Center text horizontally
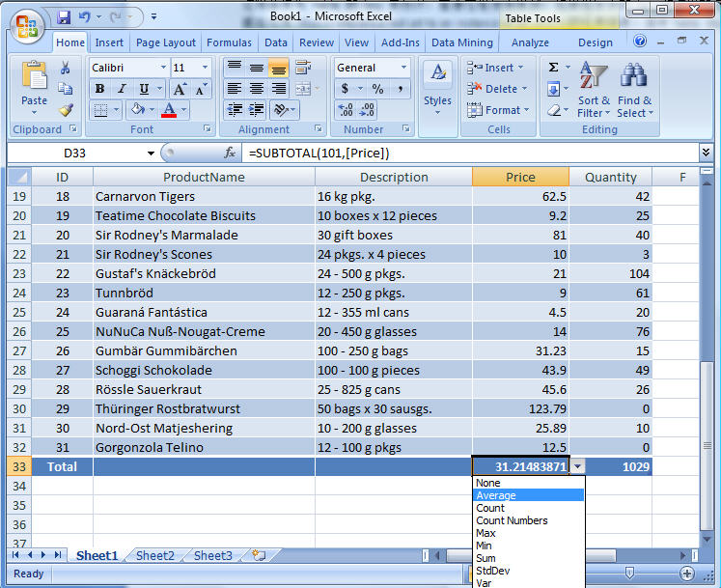The width and height of the screenshot is (721, 588). (x=256, y=88)
